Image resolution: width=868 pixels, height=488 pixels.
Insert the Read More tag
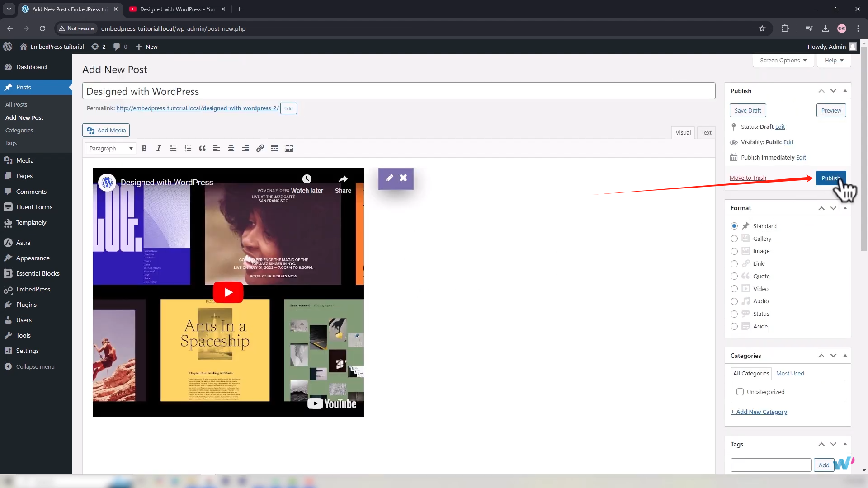[x=274, y=148]
